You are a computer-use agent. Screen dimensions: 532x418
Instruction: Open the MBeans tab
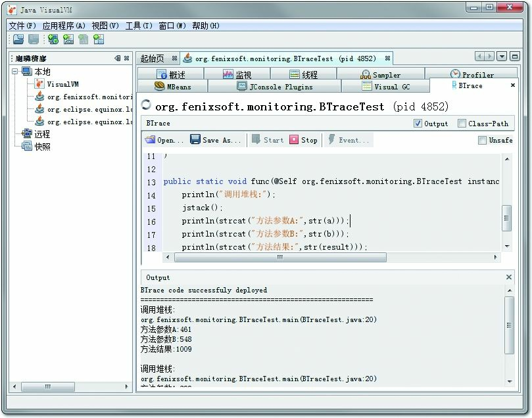[173, 87]
